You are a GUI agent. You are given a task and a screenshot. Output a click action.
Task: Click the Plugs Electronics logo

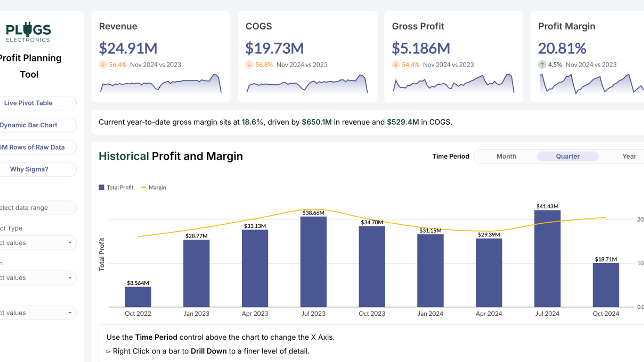28,32
